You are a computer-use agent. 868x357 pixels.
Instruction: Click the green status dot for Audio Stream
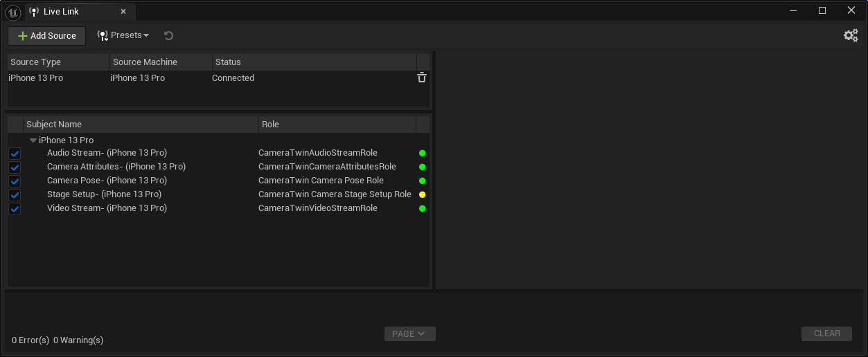tap(422, 153)
